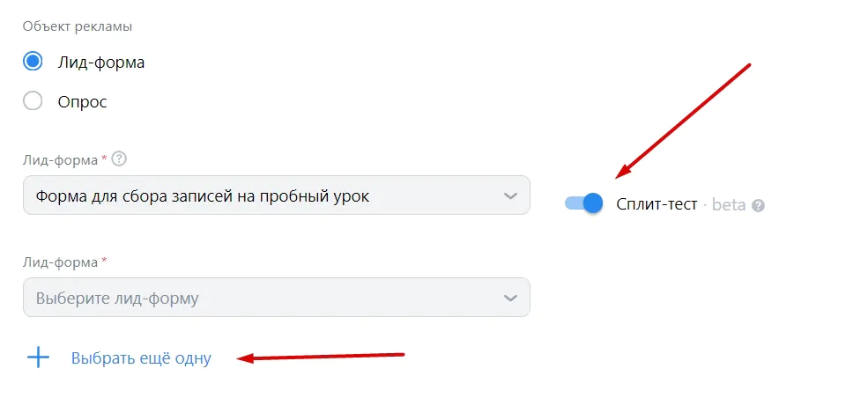Click the chevron arrow of the пробный урок dropdown
Screen dimensions: 868x398
tap(510, 195)
